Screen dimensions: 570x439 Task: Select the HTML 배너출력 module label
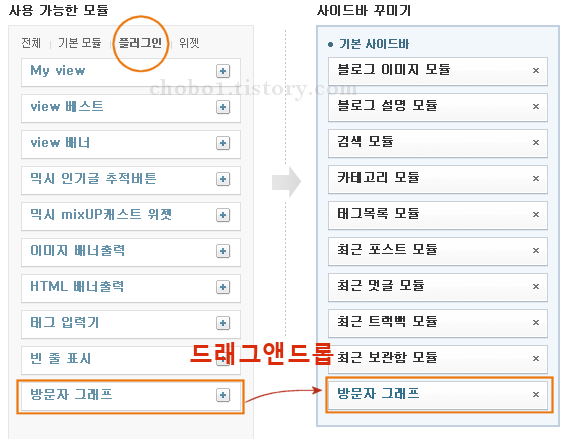click(77, 286)
